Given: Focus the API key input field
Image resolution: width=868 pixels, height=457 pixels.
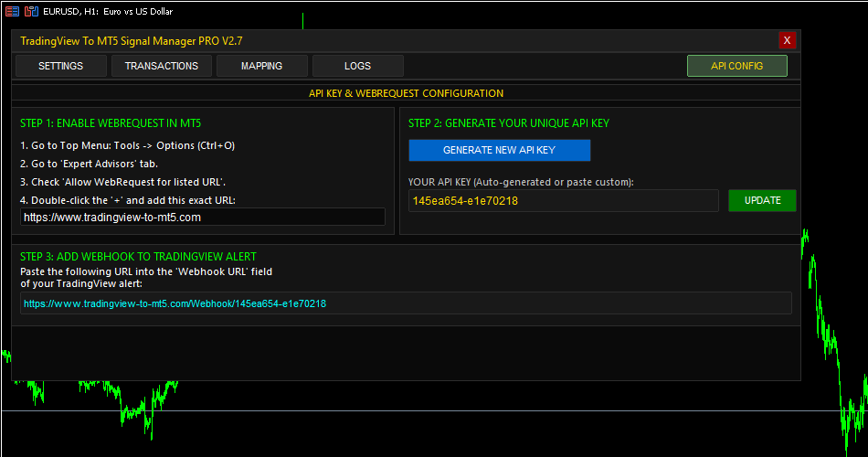Looking at the screenshot, I should [564, 200].
